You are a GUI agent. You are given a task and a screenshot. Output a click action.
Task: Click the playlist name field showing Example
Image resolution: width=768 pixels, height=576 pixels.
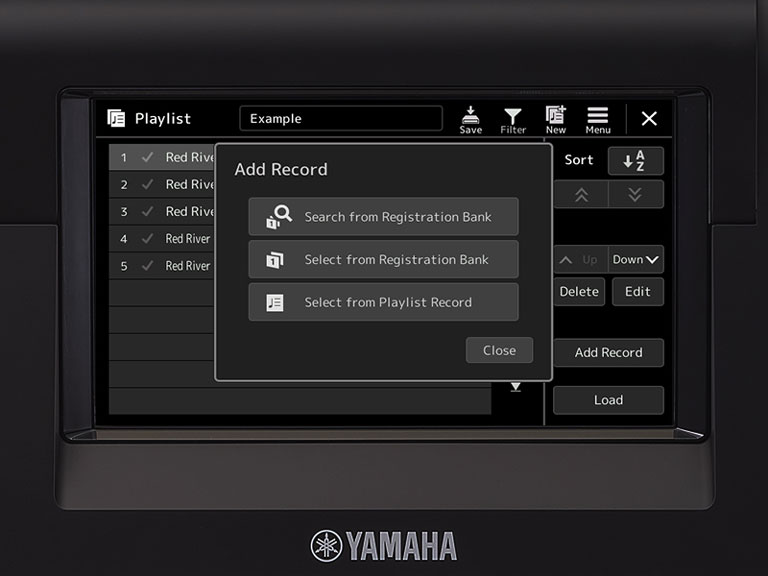[340, 119]
